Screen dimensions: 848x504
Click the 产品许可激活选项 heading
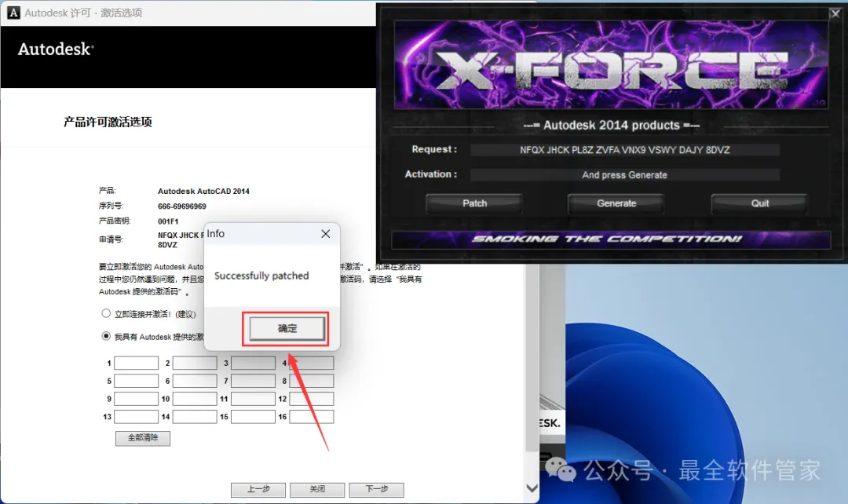click(108, 122)
